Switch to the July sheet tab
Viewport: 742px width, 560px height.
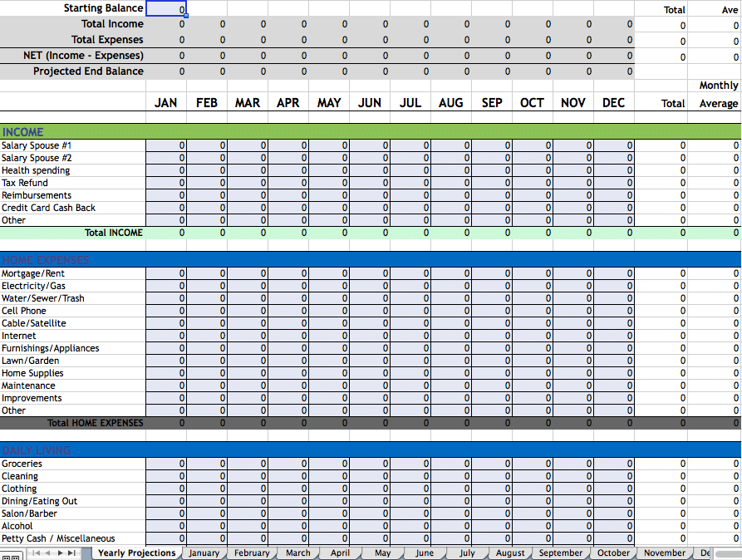(467, 553)
